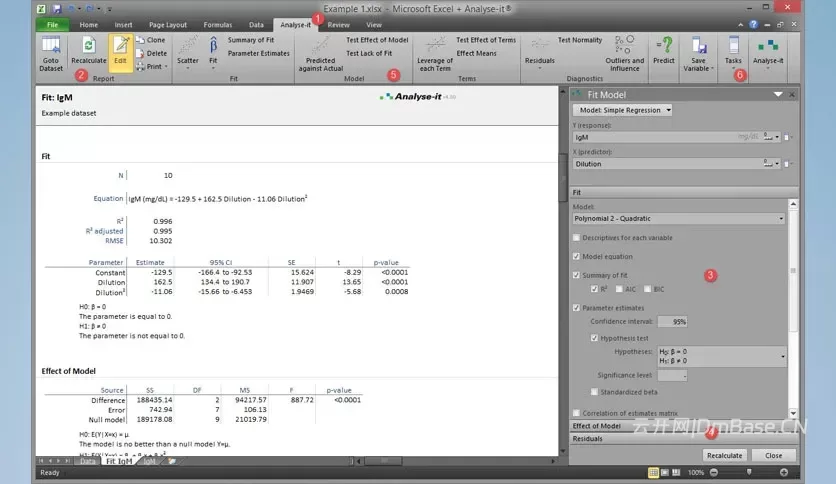Open the Hypotheses dropdown
Viewport: 836px width, 484px height.
coord(722,356)
